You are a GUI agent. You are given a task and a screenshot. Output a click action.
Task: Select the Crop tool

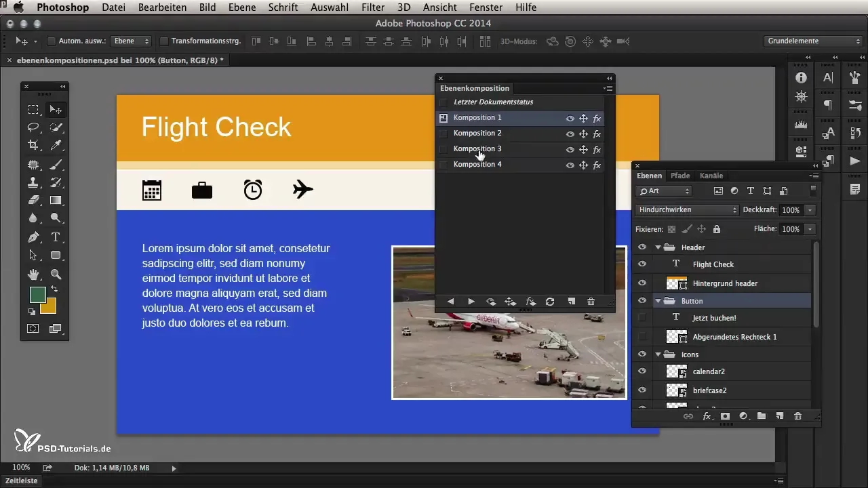pyautogui.click(x=33, y=145)
